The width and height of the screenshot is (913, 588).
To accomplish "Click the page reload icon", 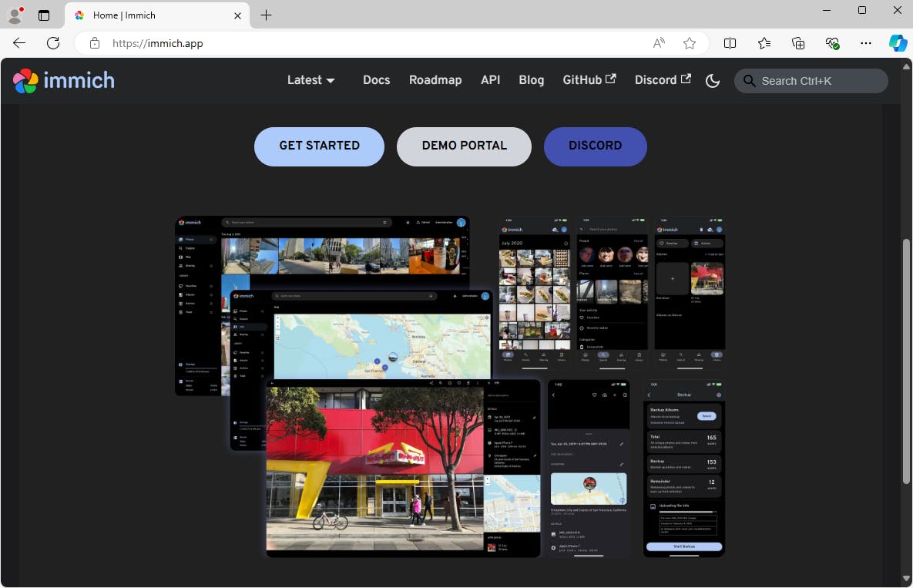I will pos(52,43).
